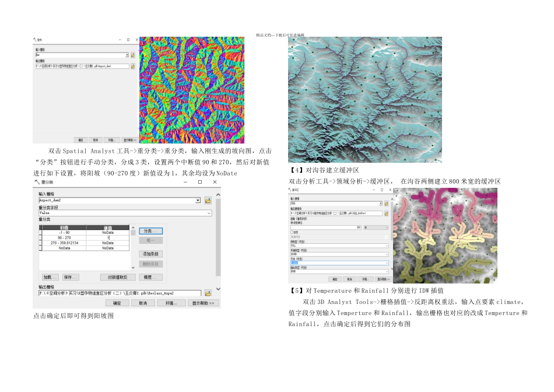Click the 分类 classify button
Screen dimensions: 554x392
150,231
